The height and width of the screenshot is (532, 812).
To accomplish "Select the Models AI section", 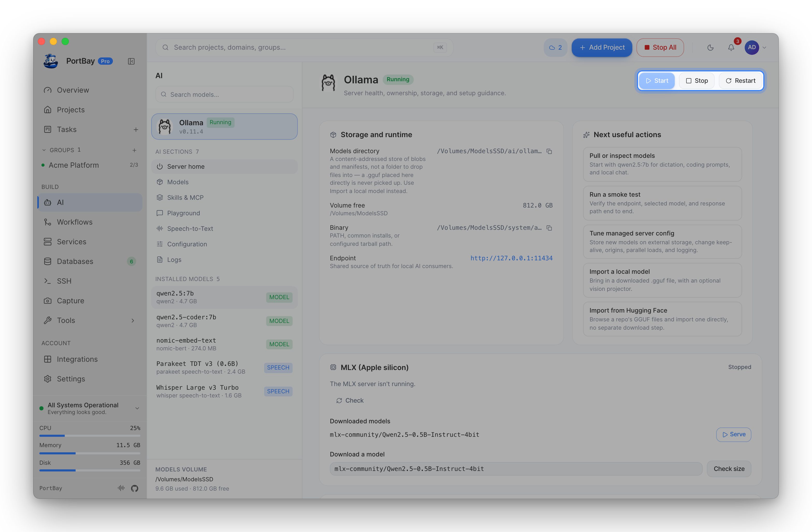I will (224, 182).
